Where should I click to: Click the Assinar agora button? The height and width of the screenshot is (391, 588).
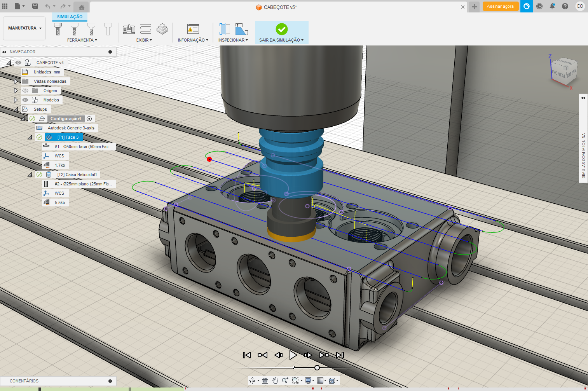coord(500,6)
